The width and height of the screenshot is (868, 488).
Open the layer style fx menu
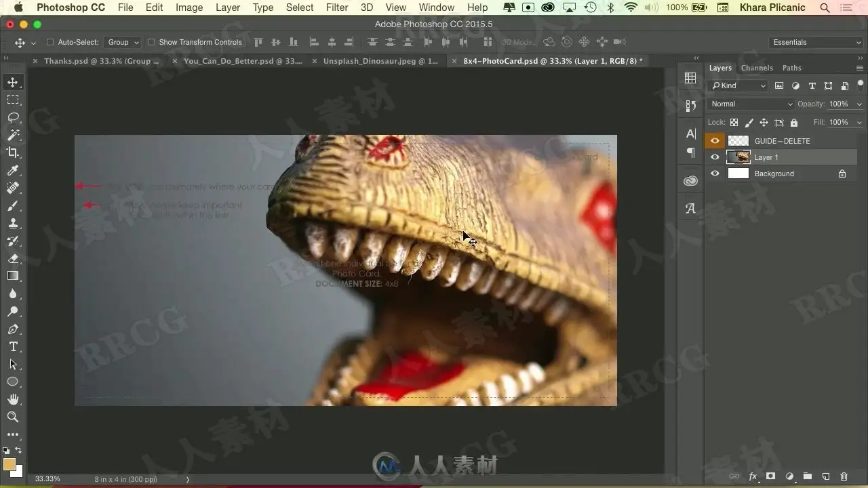[x=753, y=476]
